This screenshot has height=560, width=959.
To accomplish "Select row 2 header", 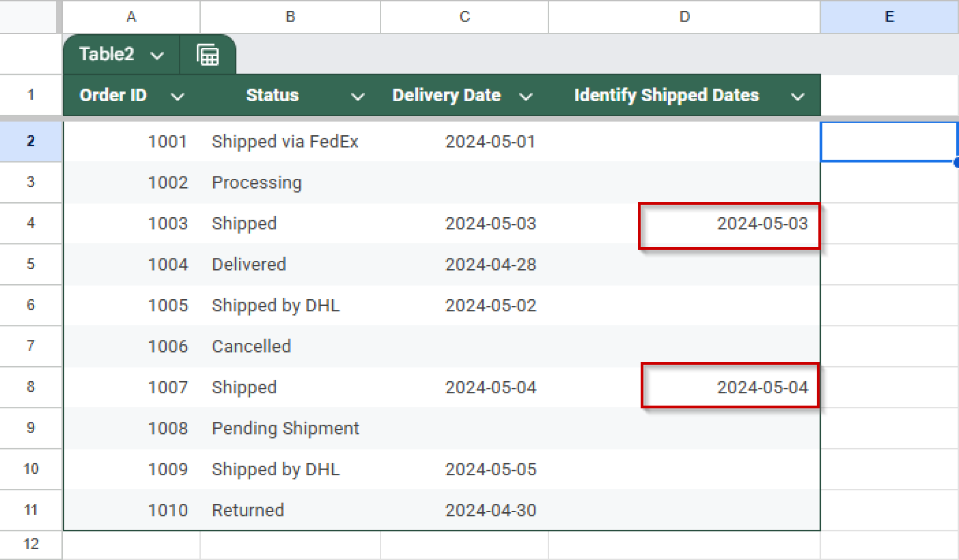I will (30, 141).
